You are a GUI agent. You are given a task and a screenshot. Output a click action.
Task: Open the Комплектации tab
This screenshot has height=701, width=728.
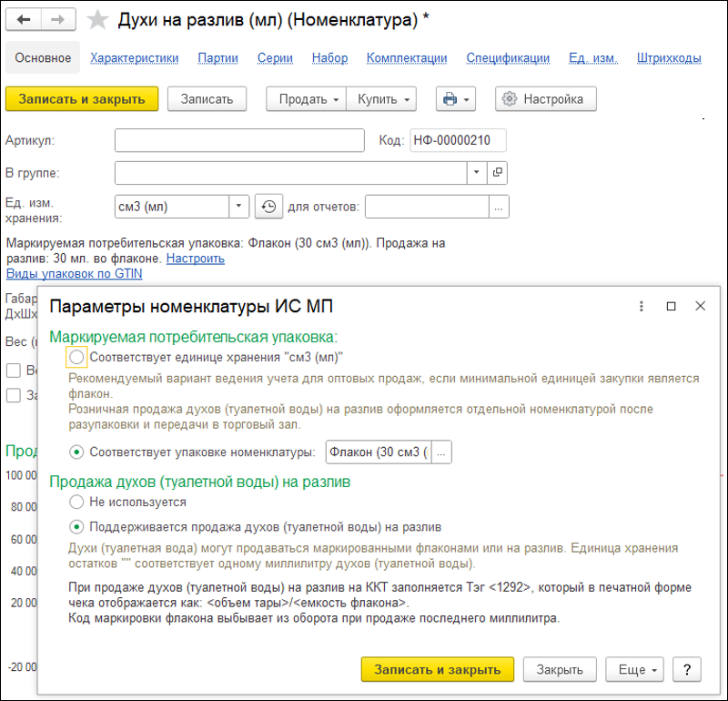[407, 58]
